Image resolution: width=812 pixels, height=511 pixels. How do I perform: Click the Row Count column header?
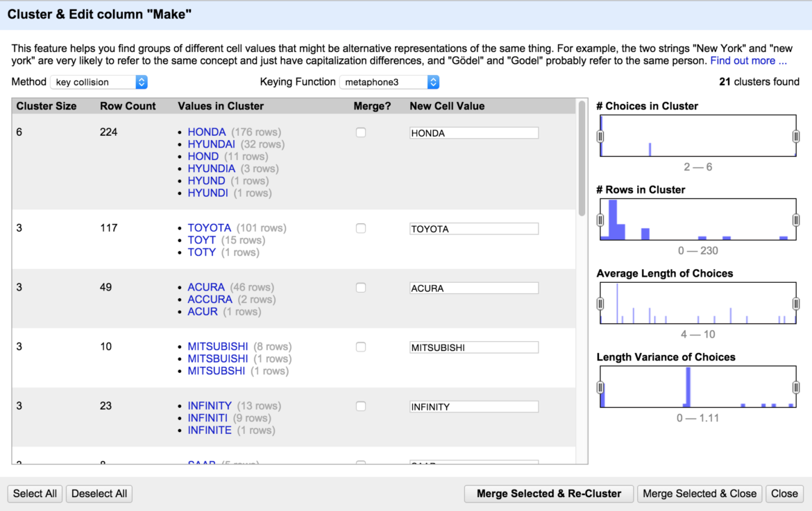tap(128, 106)
